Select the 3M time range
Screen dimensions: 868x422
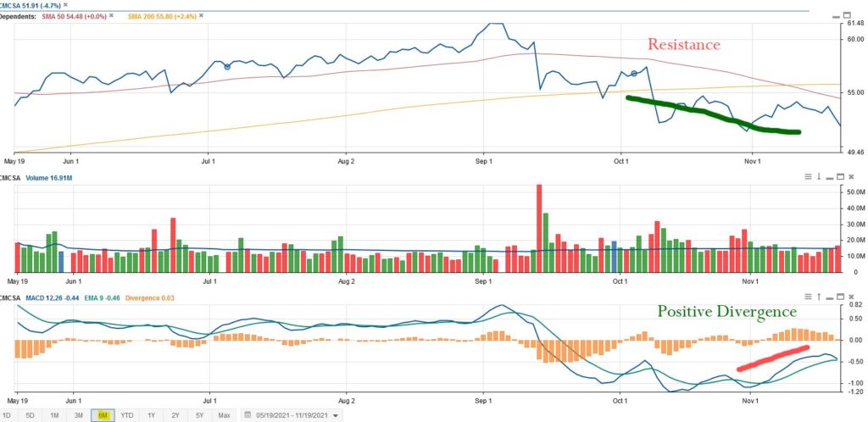tap(78, 415)
